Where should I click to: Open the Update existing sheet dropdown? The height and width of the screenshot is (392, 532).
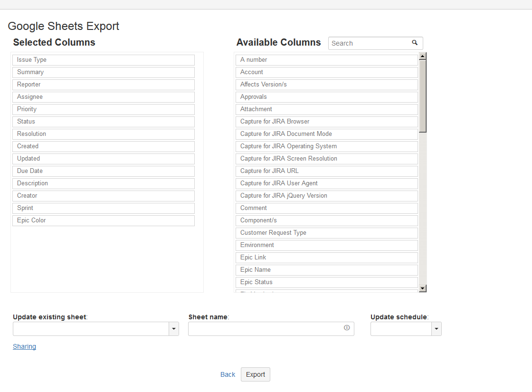(x=174, y=329)
